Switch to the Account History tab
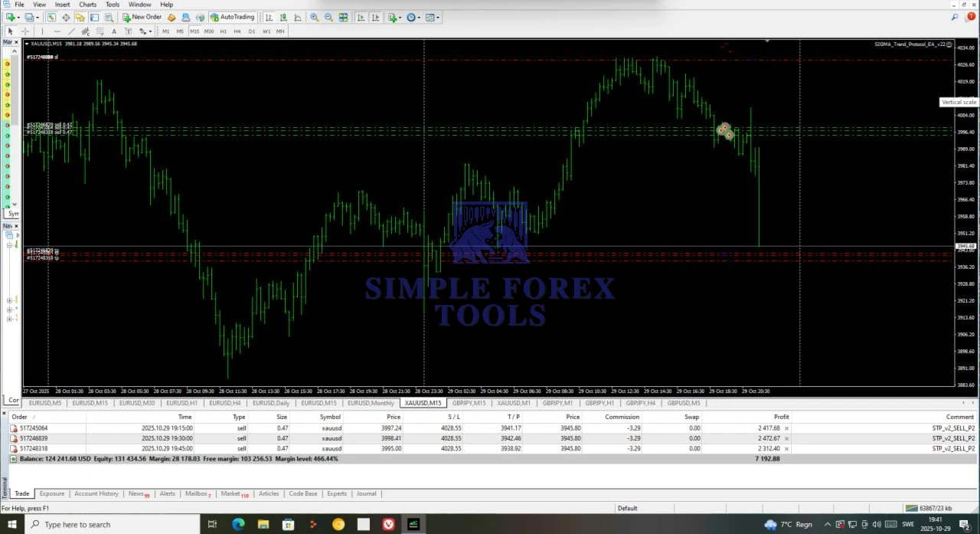 point(96,494)
